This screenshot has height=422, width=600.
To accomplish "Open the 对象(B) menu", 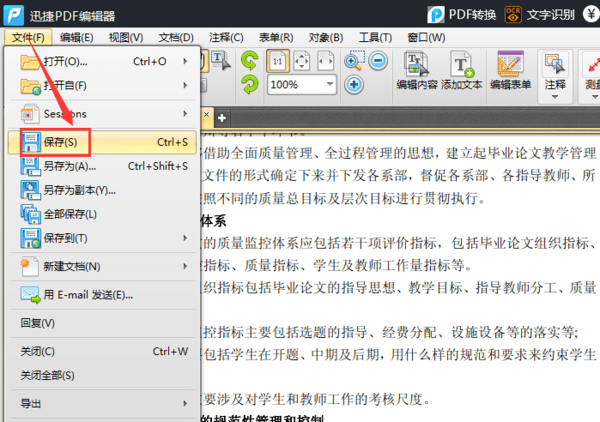I will click(x=326, y=37).
